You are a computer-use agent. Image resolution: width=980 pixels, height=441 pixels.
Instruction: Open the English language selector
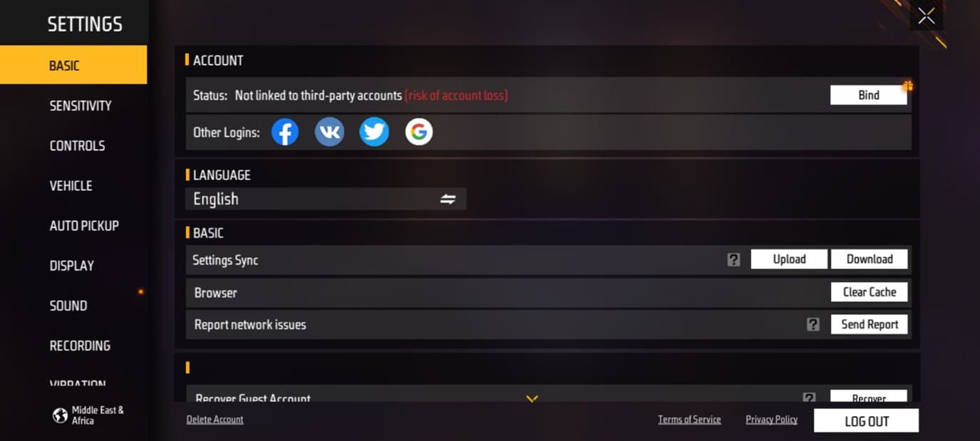pyautogui.click(x=326, y=199)
